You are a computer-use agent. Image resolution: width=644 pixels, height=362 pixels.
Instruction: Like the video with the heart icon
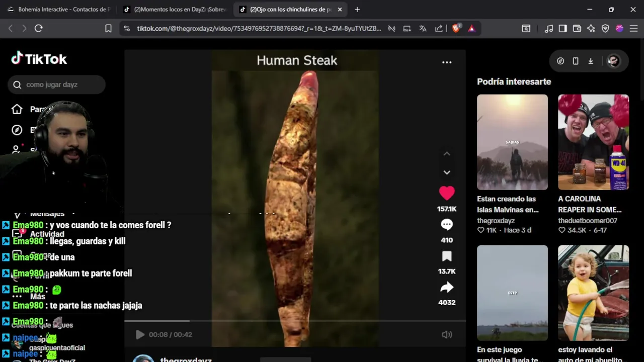447,193
